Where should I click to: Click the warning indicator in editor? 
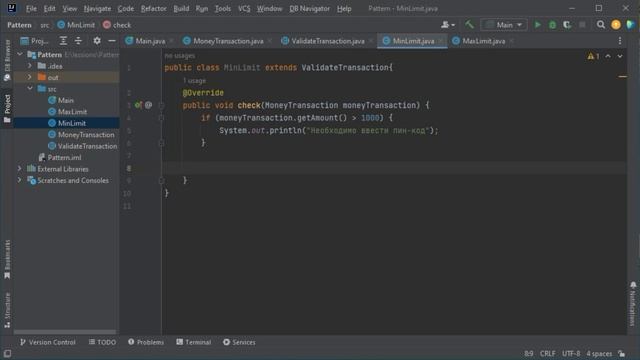(x=593, y=56)
